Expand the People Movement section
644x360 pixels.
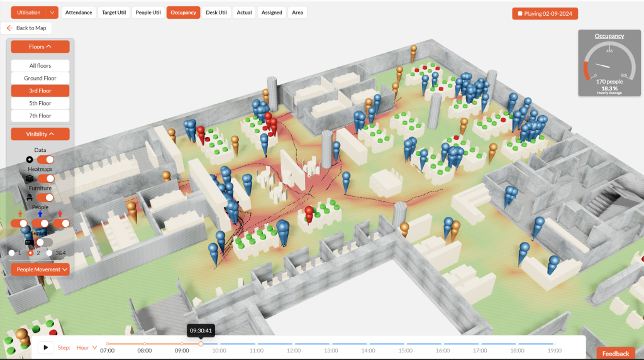(40, 270)
